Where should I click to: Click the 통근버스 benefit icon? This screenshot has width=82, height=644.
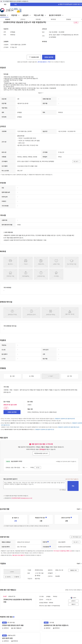(10, 262)
